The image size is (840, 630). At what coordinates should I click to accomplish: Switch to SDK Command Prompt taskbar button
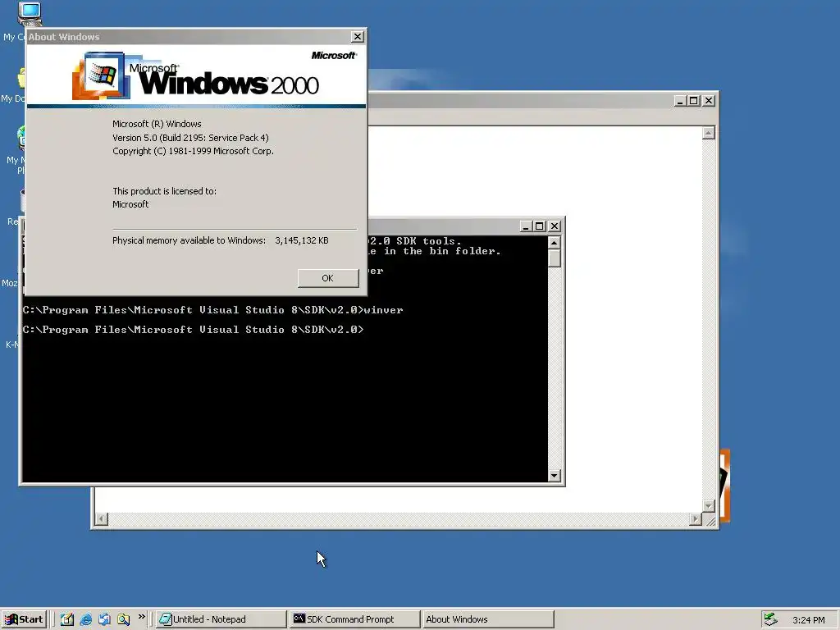point(354,619)
